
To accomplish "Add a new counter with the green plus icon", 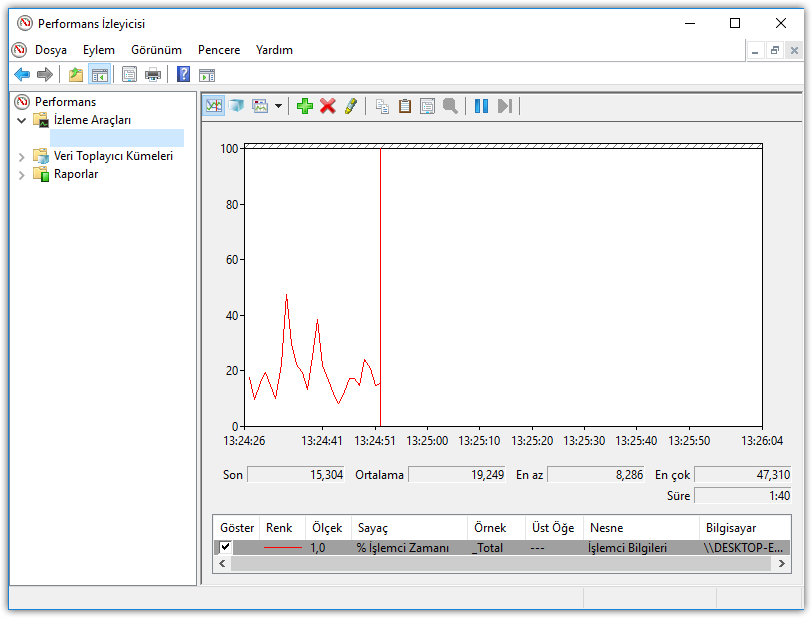I will tap(305, 105).
